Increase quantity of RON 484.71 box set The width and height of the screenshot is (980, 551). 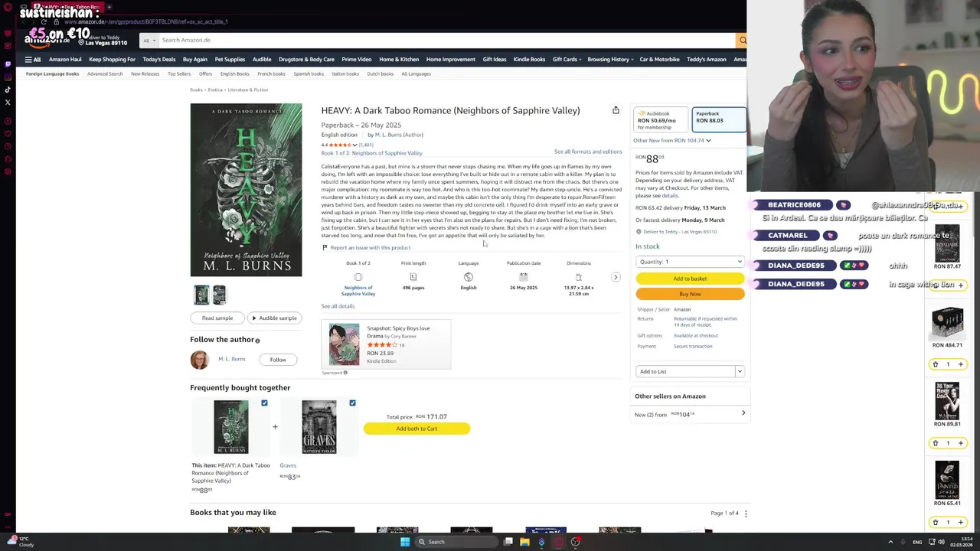pyautogui.click(x=961, y=364)
